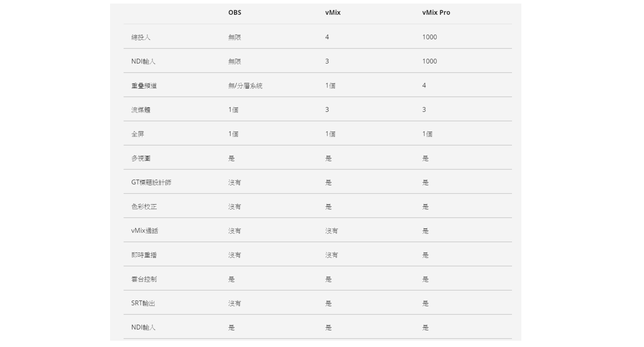Image resolution: width=644 pixels, height=347 pixels.
Task: Click the OBS column header
Action: pos(235,13)
